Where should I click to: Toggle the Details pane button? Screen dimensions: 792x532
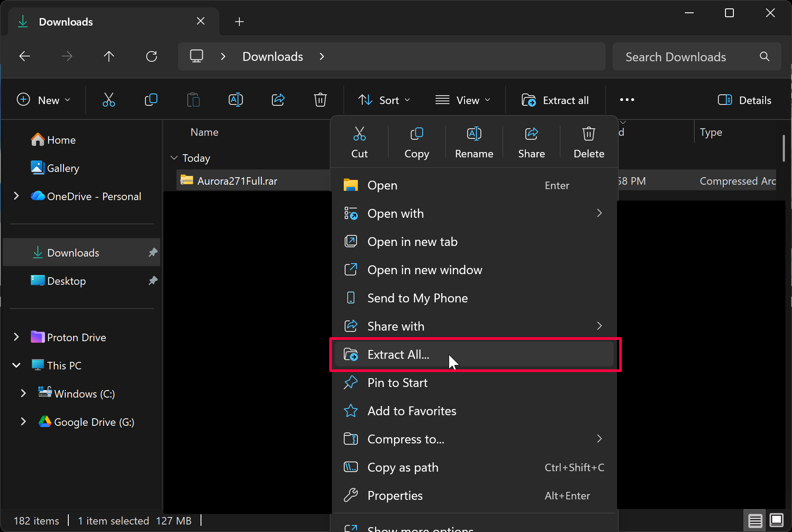point(744,100)
